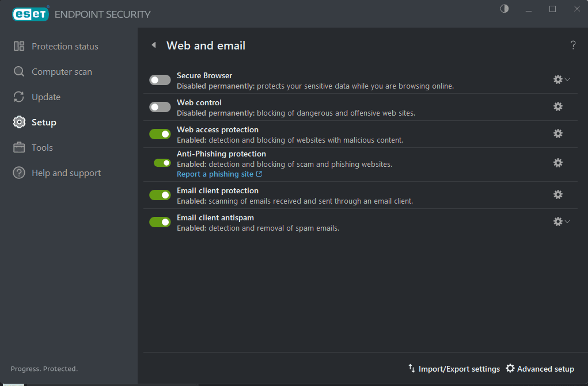Viewport: 588px width, 386px height.
Task: Open Anti-Phishing protection settings gear
Action: pos(558,163)
